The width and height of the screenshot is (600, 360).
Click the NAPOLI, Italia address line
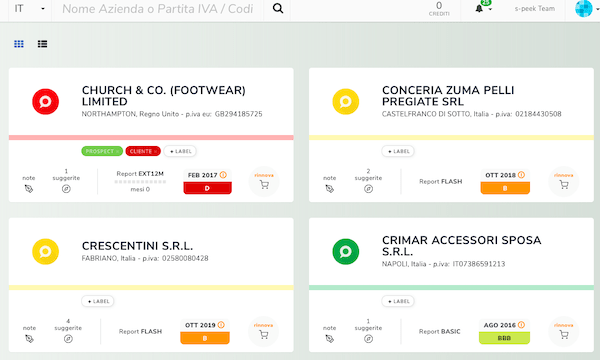443,264
